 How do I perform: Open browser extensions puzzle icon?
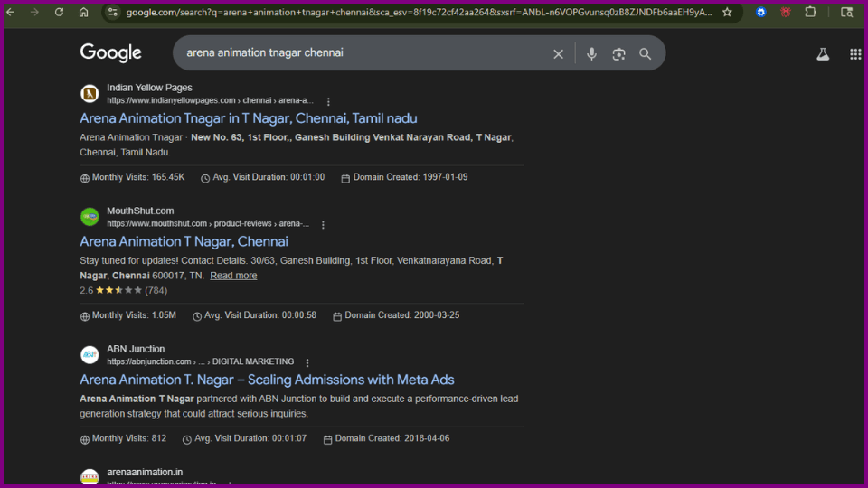point(810,13)
